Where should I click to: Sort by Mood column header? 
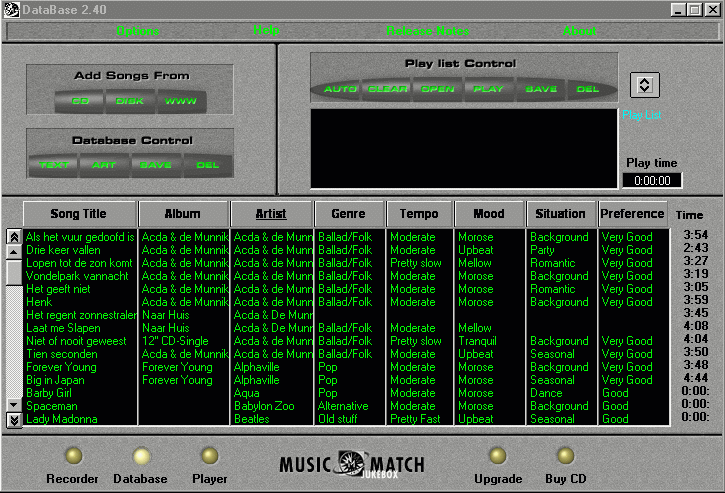coord(489,214)
